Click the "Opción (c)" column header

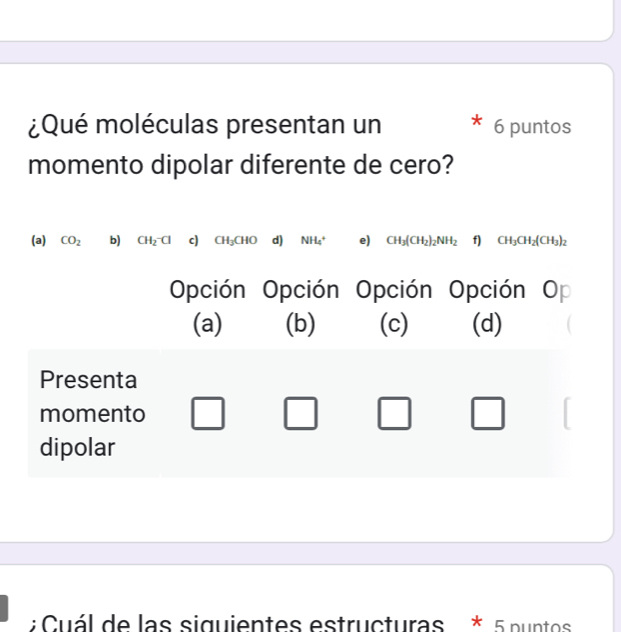393,307
